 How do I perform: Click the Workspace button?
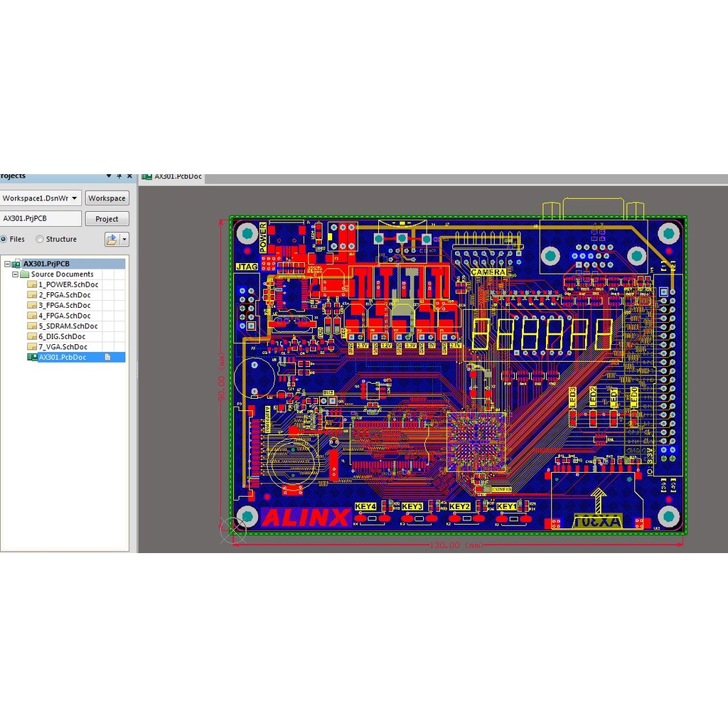pos(107,198)
